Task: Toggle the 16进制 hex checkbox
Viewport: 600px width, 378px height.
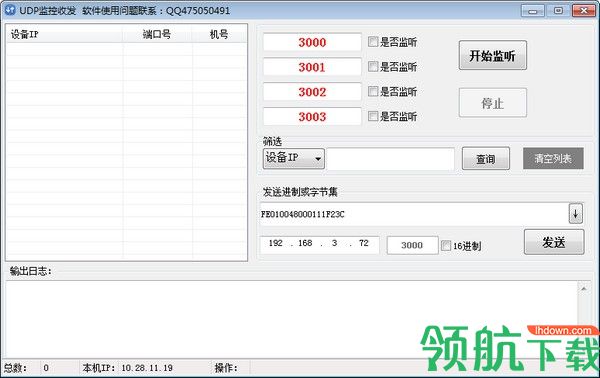Action: pos(446,246)
